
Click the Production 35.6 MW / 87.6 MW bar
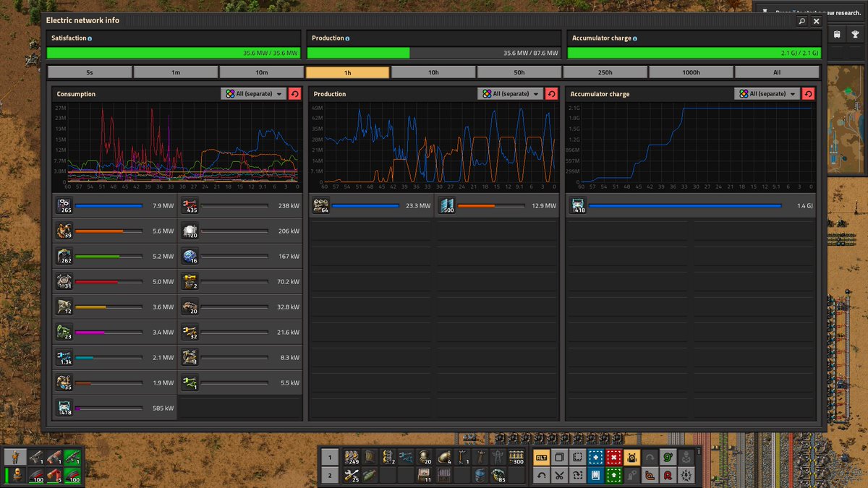(x=434, y=53)
